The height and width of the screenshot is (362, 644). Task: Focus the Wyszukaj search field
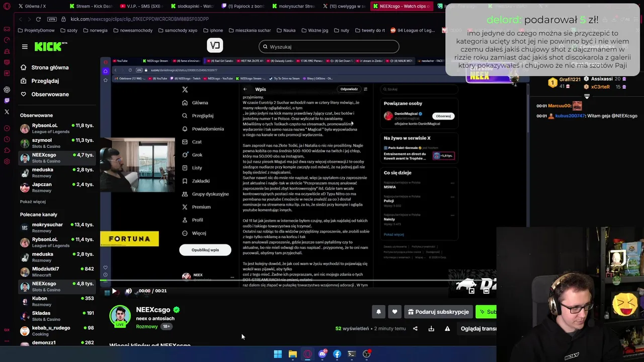pos(329,47)
